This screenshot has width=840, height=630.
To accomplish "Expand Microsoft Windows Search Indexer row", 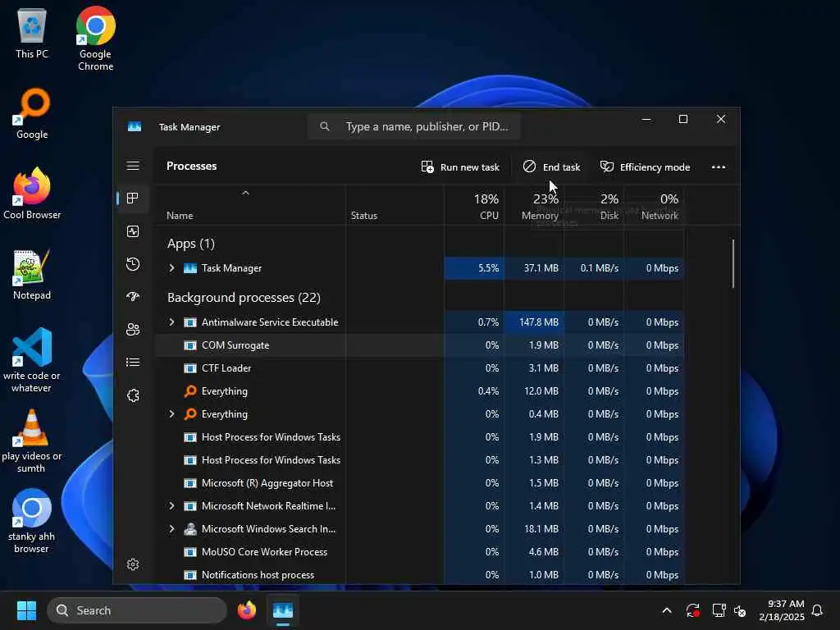I will point(171,529).
